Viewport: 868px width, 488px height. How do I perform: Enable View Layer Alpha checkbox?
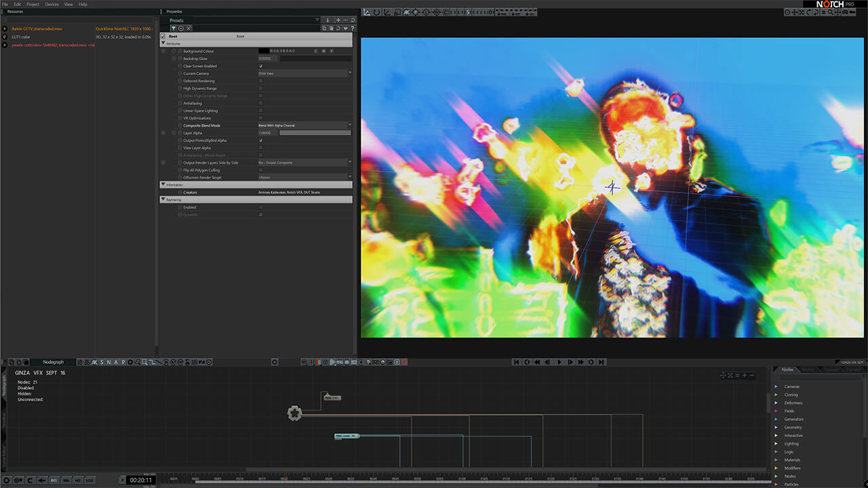coord(260,148)
